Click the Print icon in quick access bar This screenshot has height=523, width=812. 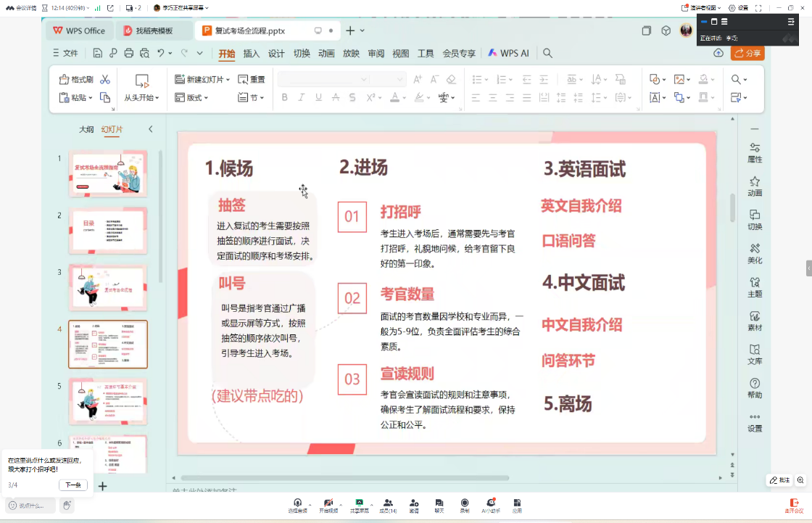(129, 53)
